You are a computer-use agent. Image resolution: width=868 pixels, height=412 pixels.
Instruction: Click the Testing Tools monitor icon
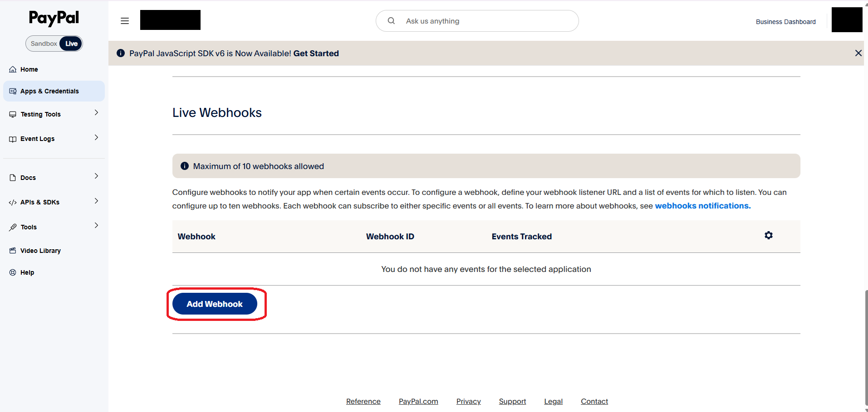(13, 114)
